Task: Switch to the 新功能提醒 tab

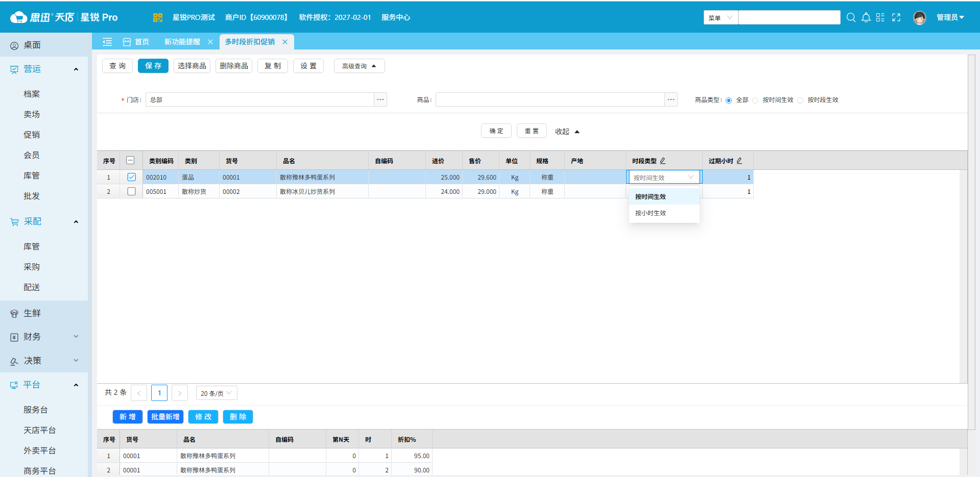Action: pos(182,42)
